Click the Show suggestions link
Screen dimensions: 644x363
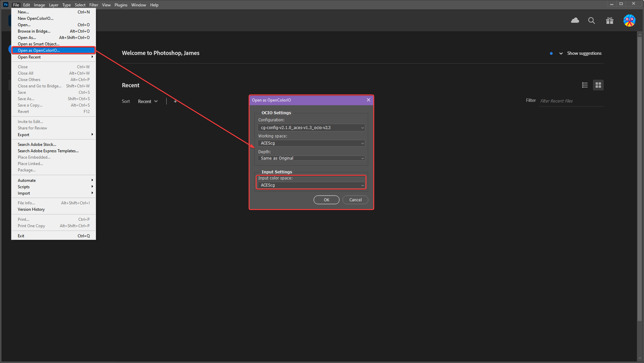pyautogui.click(x=584, y=53)
